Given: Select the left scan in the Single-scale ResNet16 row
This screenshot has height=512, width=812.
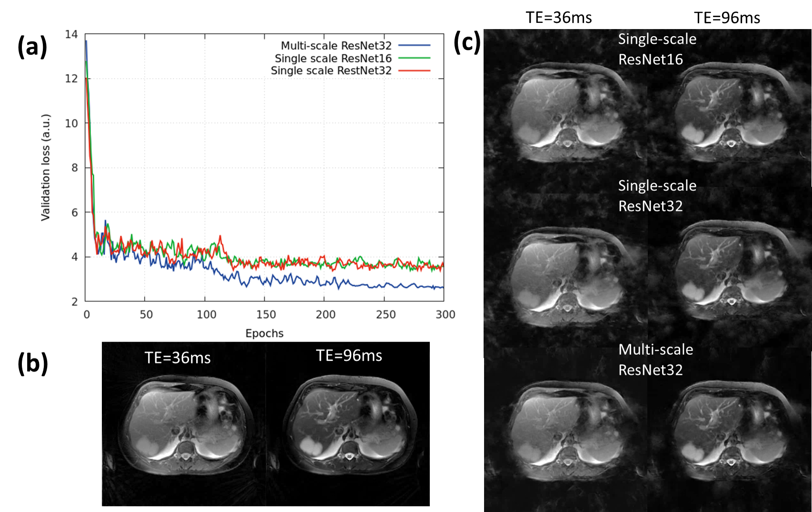Looking at the screenshot, I should [x=566, y=112].
